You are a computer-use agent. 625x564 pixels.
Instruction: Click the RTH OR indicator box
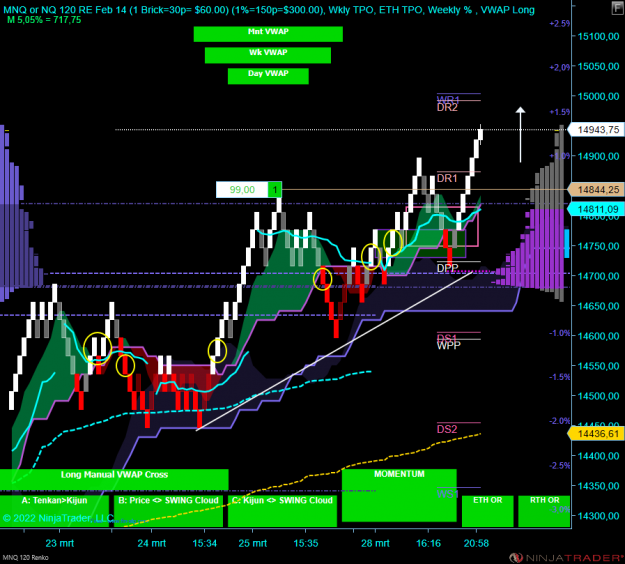point(544,511)
